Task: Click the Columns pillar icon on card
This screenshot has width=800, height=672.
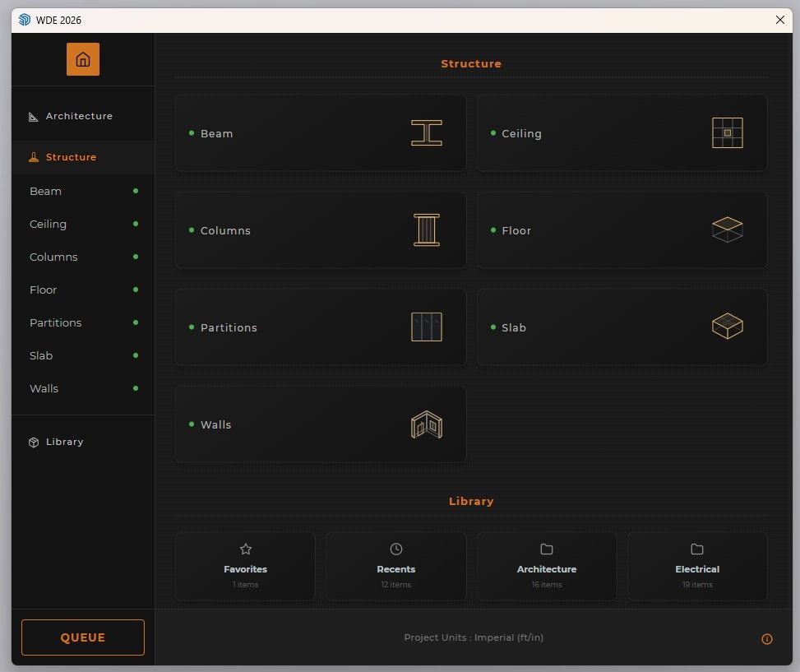Action: 427,230
